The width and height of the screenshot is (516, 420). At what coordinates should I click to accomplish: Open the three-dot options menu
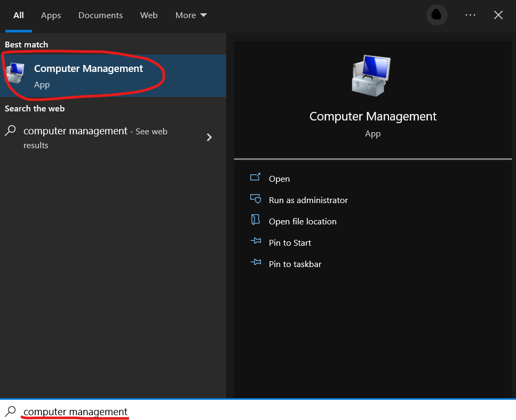[x=470, y=15]
